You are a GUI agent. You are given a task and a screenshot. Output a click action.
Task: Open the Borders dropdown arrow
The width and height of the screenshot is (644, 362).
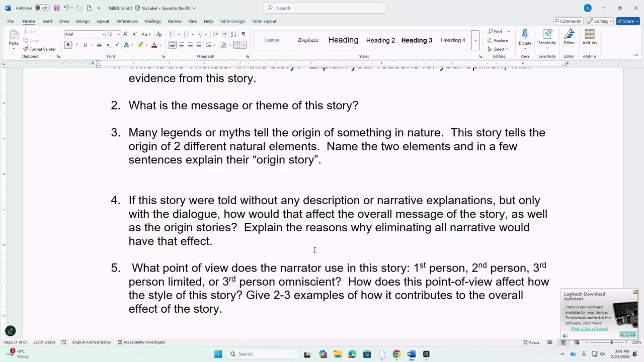tap(244, 45)
